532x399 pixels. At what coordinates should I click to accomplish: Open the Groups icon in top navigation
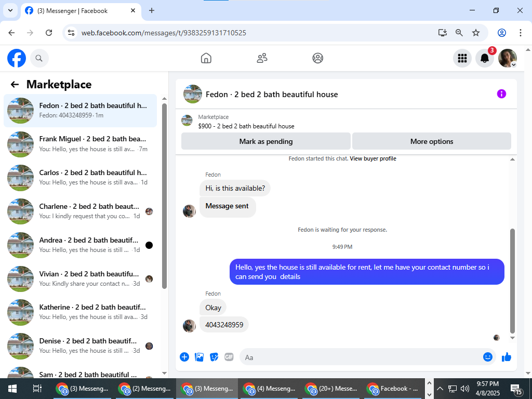tap(317, 58)
